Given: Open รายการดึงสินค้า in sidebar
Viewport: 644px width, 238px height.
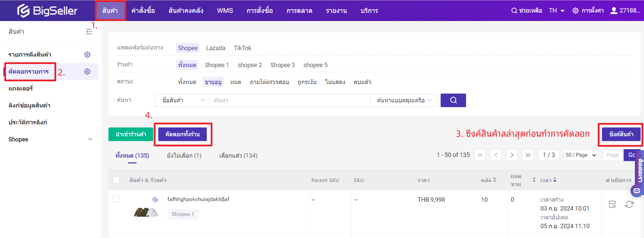Looking at the screenshot, I should (30, 55).
